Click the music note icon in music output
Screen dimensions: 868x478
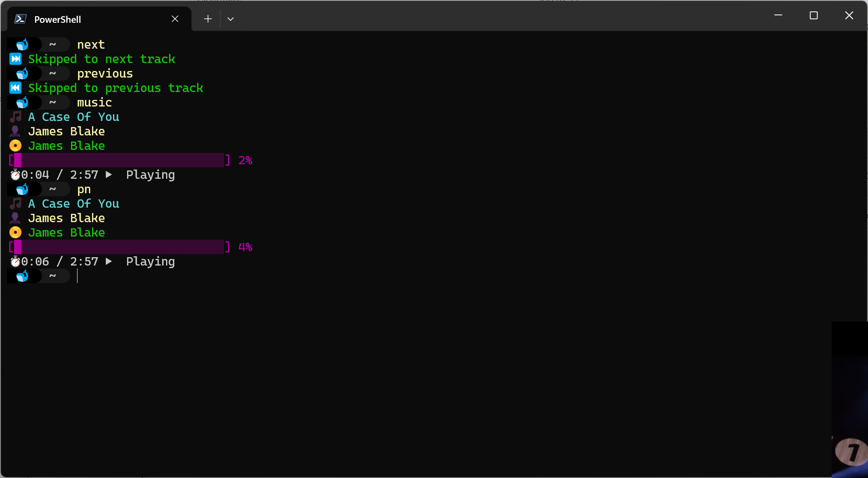point(15,117)
